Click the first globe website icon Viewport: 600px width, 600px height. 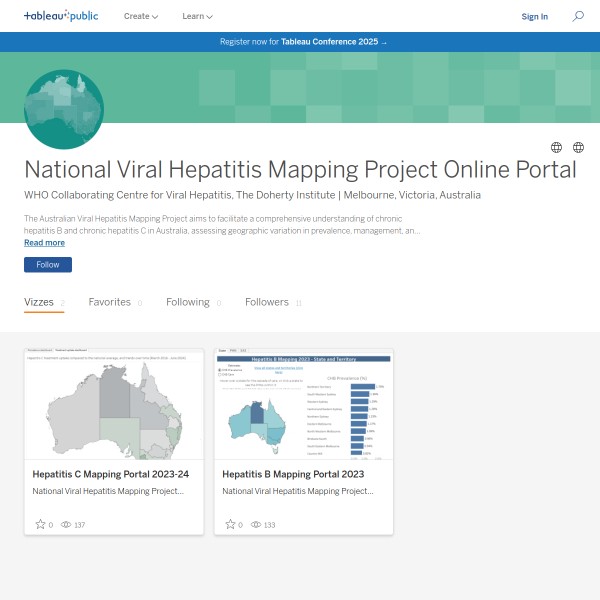pyautogui.click(x=556, y=147)
